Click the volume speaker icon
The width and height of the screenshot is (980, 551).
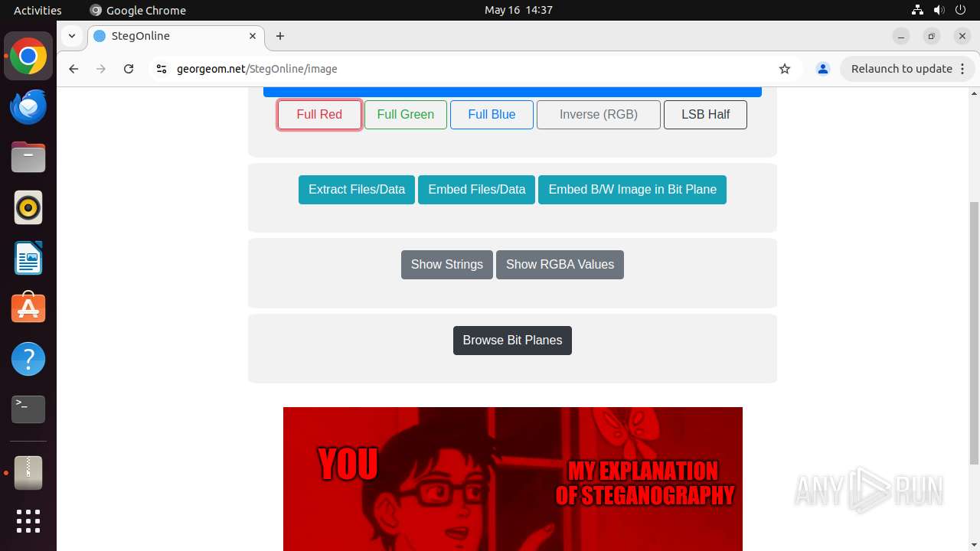[939, 10]
